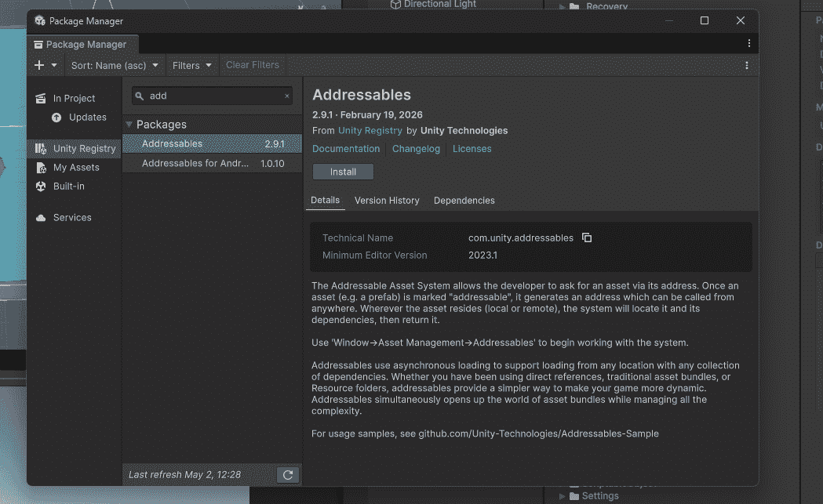Click the plus add-package icon
The width and height of the screenshot is (823, 504).
[39, 65]
